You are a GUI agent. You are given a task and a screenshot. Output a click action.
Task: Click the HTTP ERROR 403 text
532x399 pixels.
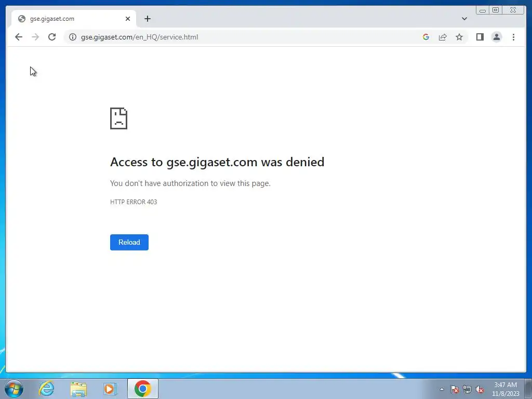(134, 202)
